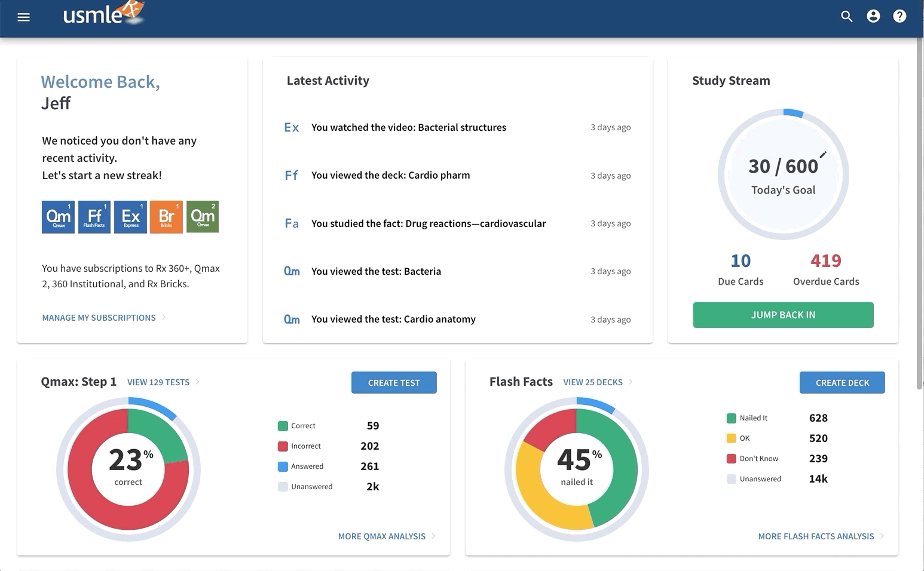Click the Don't Know count 239
The width and height of the screenshot is (924, 571).
(818, 459)
